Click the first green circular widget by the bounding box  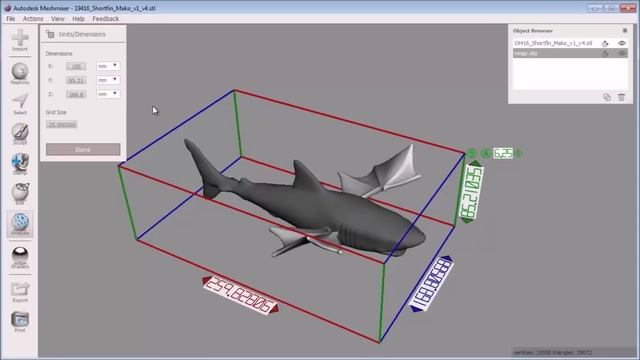472,153
